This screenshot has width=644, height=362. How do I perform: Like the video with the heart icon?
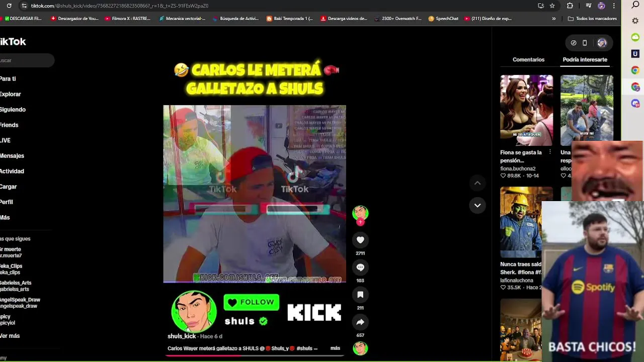tap(360, 240)
